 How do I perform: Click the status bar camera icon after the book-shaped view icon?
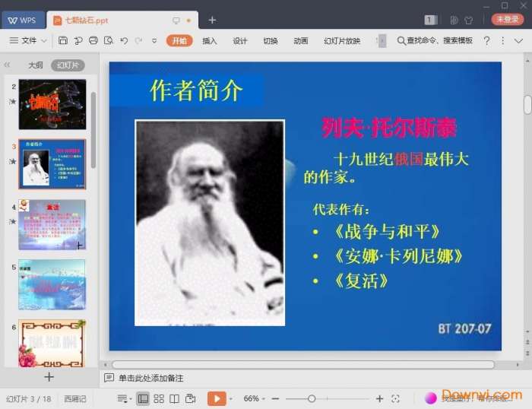point(191,398)
